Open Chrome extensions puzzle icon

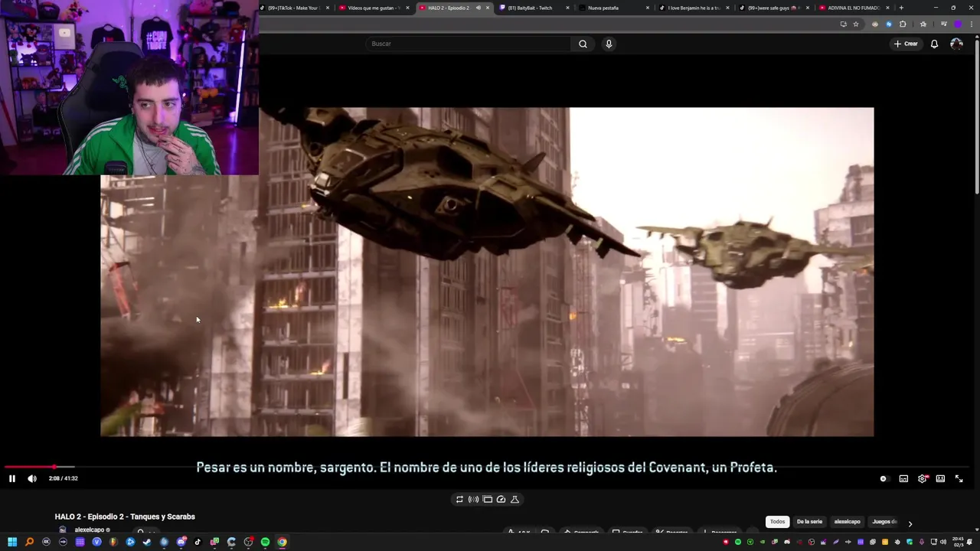pyautogui.click(x=903, y=24)
